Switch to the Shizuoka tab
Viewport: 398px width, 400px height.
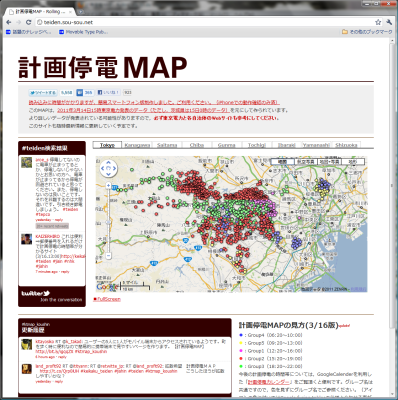tap(346, 145)
